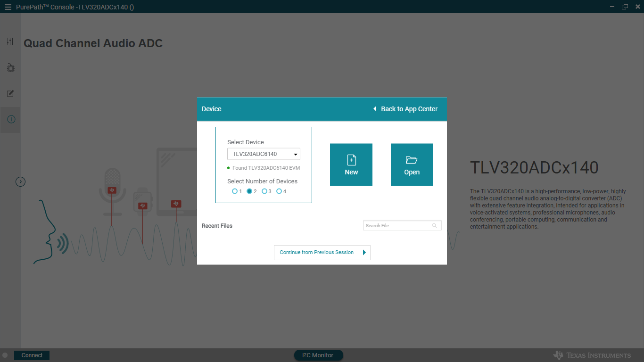Click the chip device sidebar icon
644x362 pixels.
tap(10, 68)
